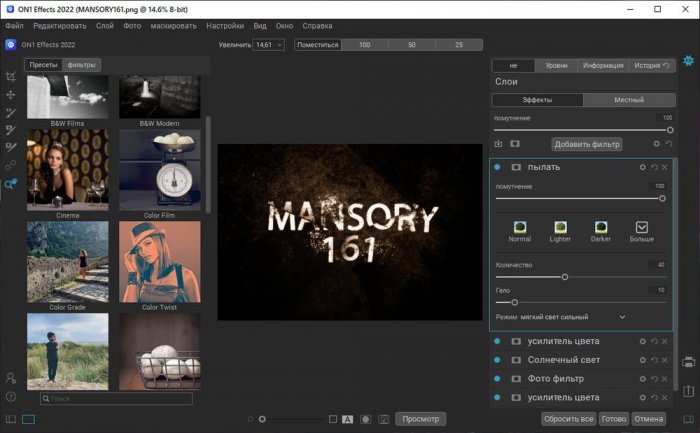Adjust the Количество slider handle
Viewport: 700px width, 433px height.
pyautogui.click(x=565, y=277)
